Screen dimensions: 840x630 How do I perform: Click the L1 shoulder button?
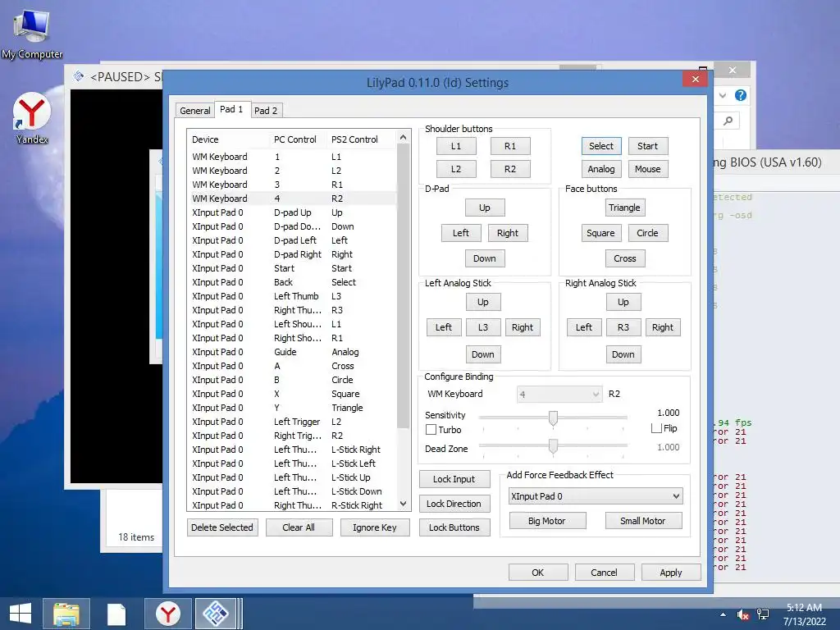coord(456,146)
